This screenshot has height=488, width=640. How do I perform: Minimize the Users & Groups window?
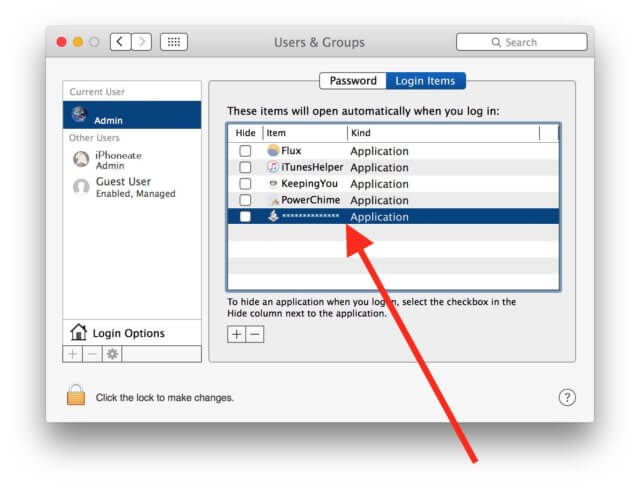click(78, 42)
